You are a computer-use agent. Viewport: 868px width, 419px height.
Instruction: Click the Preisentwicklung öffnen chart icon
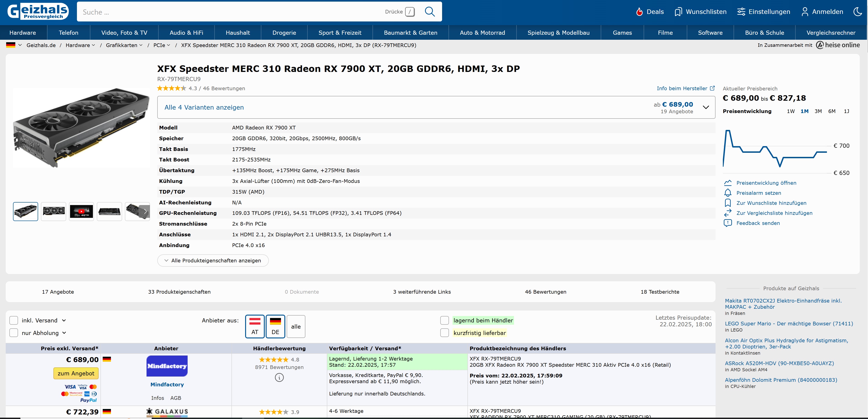728,183
